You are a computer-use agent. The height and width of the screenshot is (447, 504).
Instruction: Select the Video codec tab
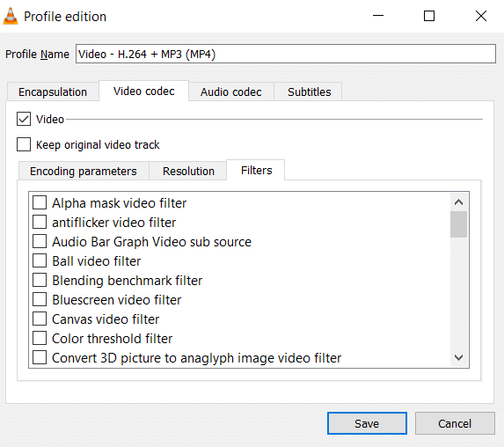[x=143, y=91]
